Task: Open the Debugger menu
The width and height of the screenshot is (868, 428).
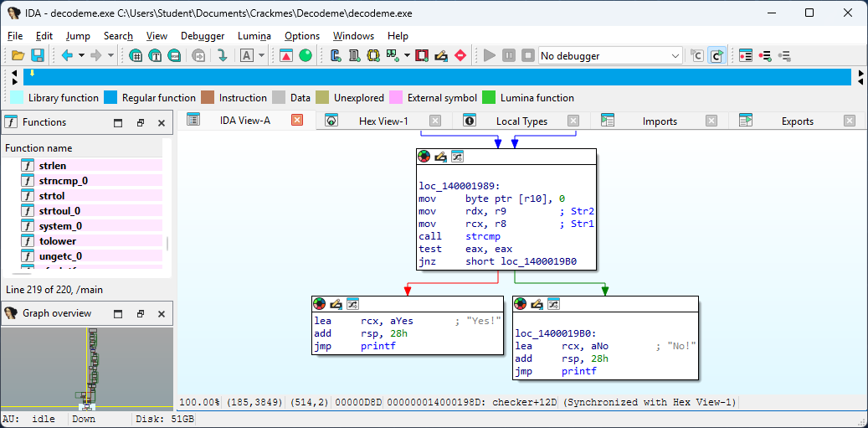Action: pyautogui.click(x=203, y=36)
